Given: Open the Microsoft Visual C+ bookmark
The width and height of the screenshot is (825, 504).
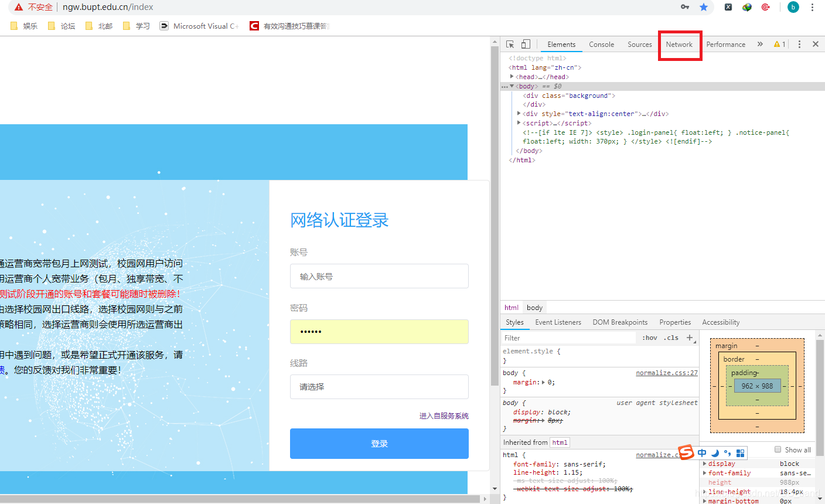Looking at the screenshot, I should 199,26.
